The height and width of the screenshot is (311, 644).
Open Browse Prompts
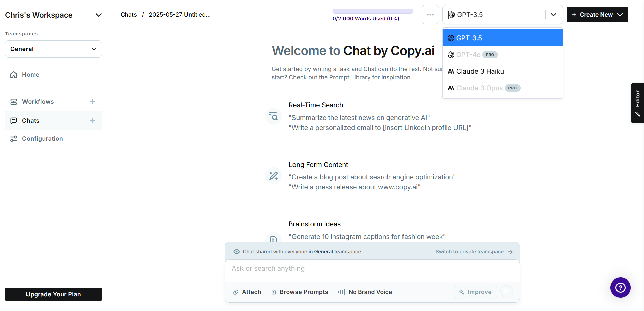point(300,292)
